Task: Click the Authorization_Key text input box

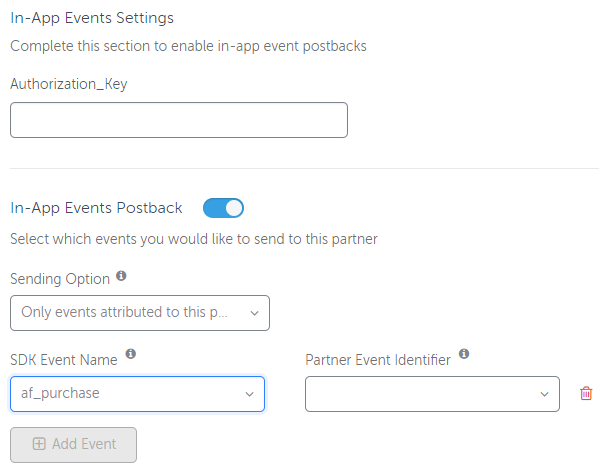Action: point(179,120)
